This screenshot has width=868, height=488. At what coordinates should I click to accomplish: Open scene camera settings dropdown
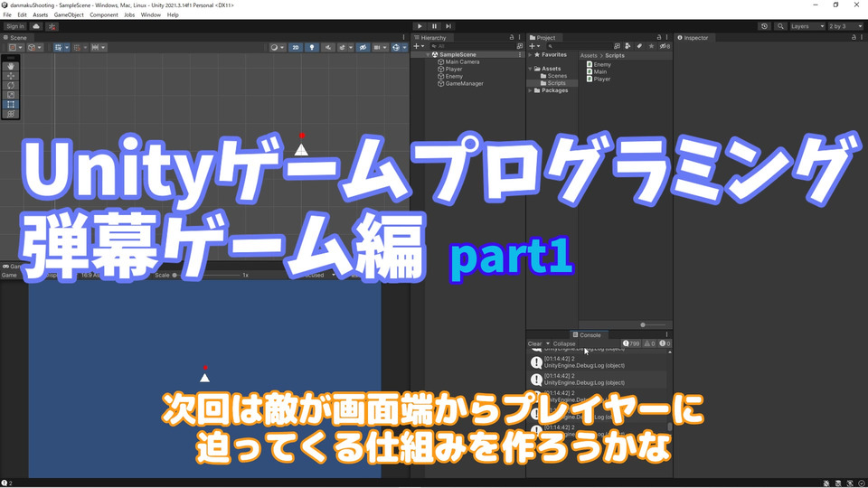point(379,48)
